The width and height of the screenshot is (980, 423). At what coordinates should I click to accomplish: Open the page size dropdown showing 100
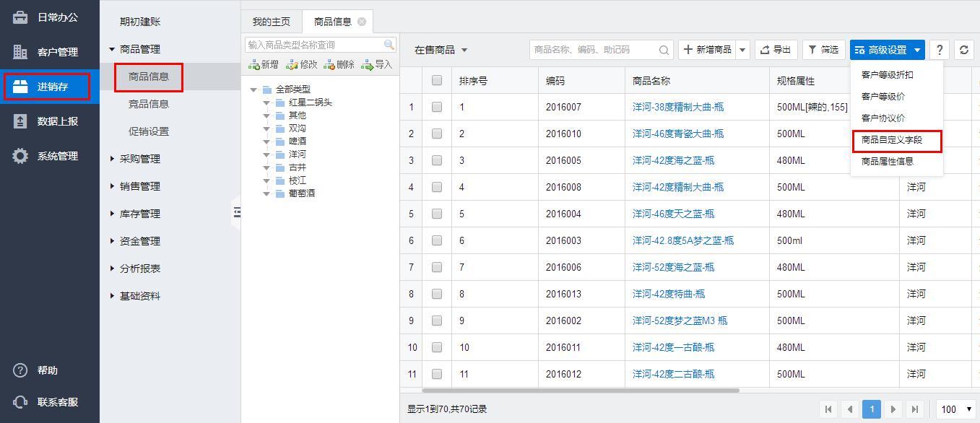point(956,409)
